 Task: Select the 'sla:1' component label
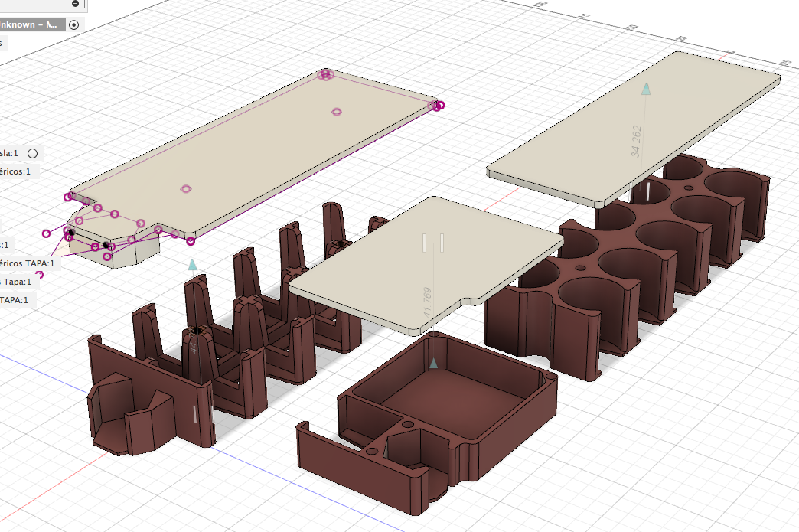click(x=9, y=153)
